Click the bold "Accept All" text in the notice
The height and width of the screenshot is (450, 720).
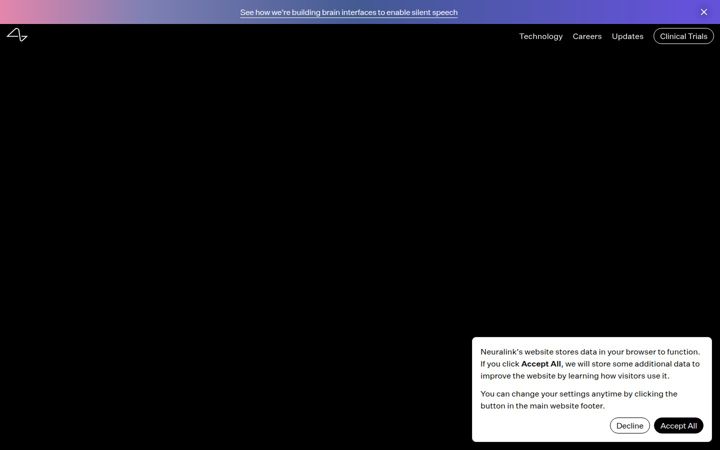pos(540,364)
